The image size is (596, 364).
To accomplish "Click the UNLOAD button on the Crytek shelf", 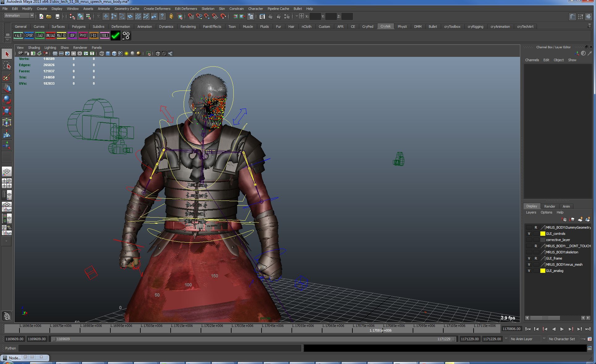I will coord(50,36).
